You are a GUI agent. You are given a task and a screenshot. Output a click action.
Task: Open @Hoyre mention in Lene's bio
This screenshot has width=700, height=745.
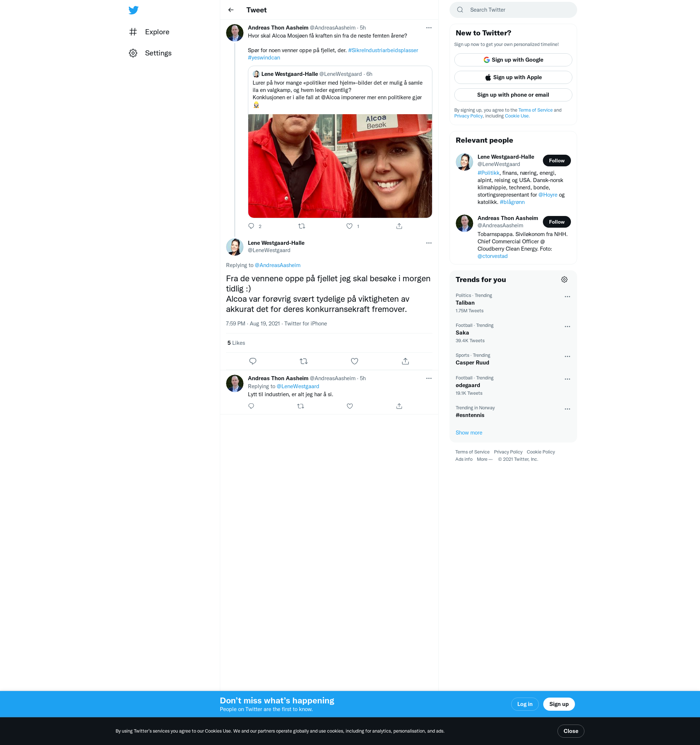coord(548,195)
